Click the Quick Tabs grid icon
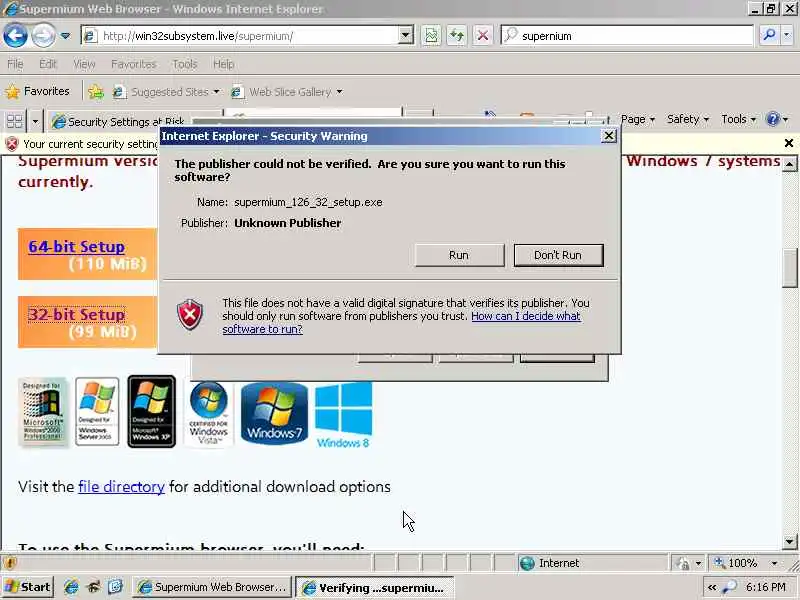Screen dimensions: 800x600 click(14, 121)
